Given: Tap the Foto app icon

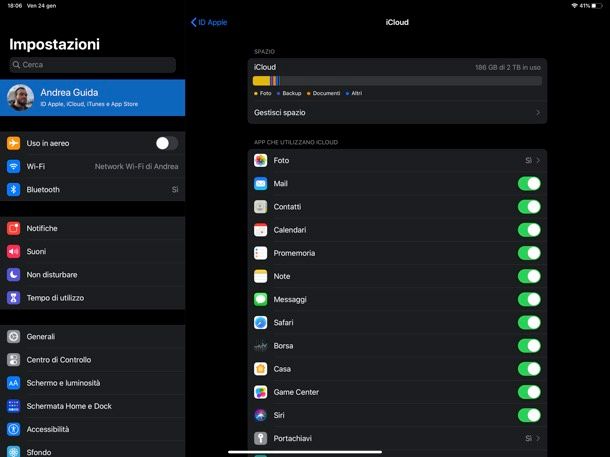Looking at the screenshot, I should [x=260, y=160].
